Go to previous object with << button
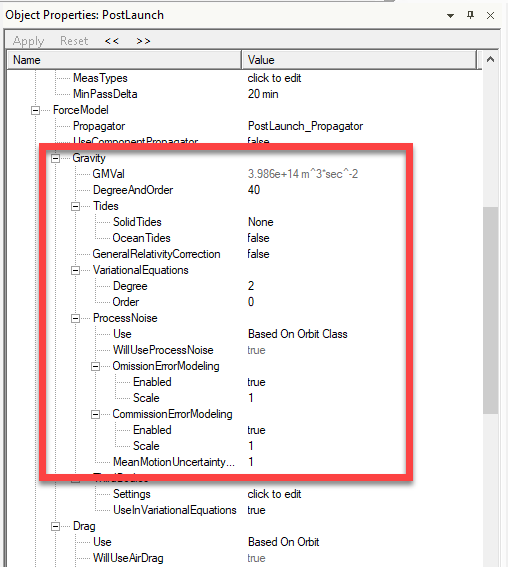Image resolution: width=508 pixels, height=567 pixels. (x=112, y=41)
